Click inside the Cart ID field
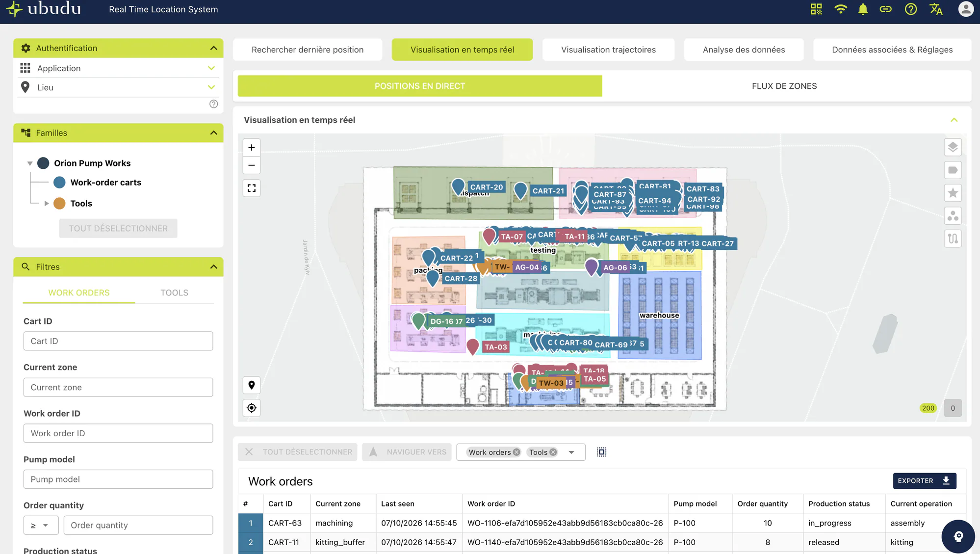 point(118,341)
